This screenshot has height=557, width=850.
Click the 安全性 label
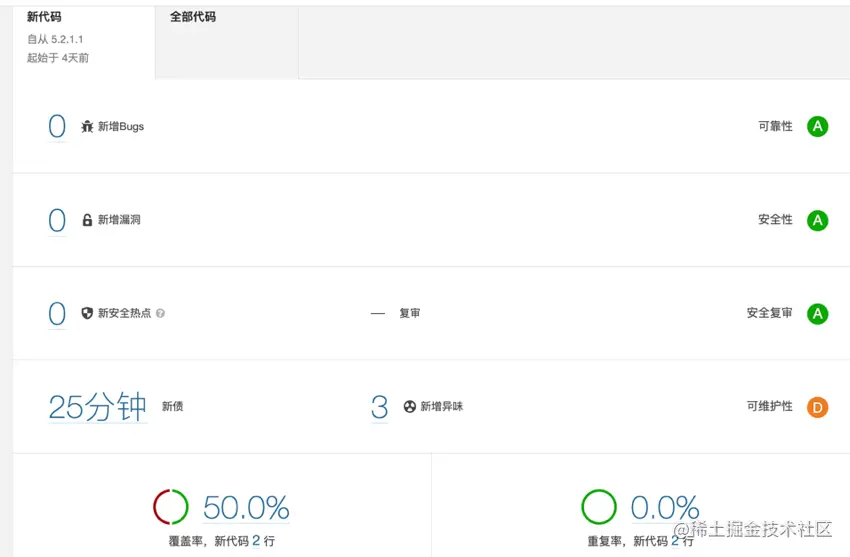pyautogui.click(x=775, y=220)
